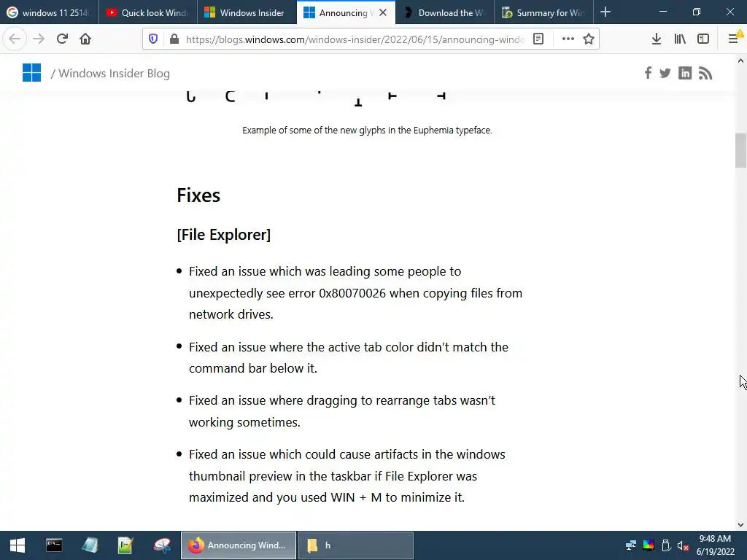Viewport: 747px width, 560px height.
Task: Share the post on LinkedIn
Action: (685, 73)
